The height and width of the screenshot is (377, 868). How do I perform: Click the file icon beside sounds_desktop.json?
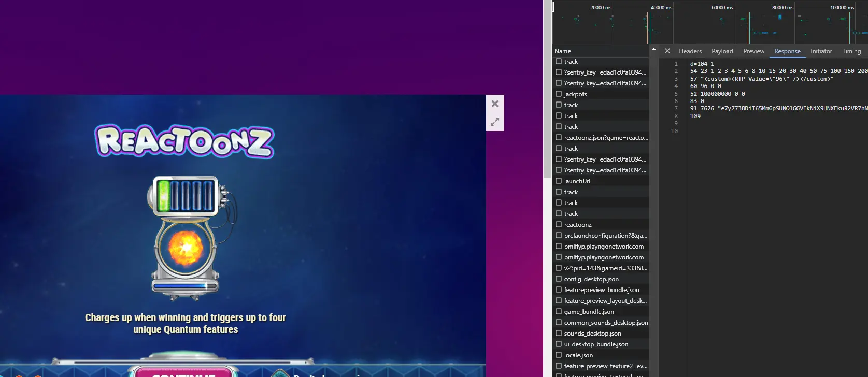[559, 333]
